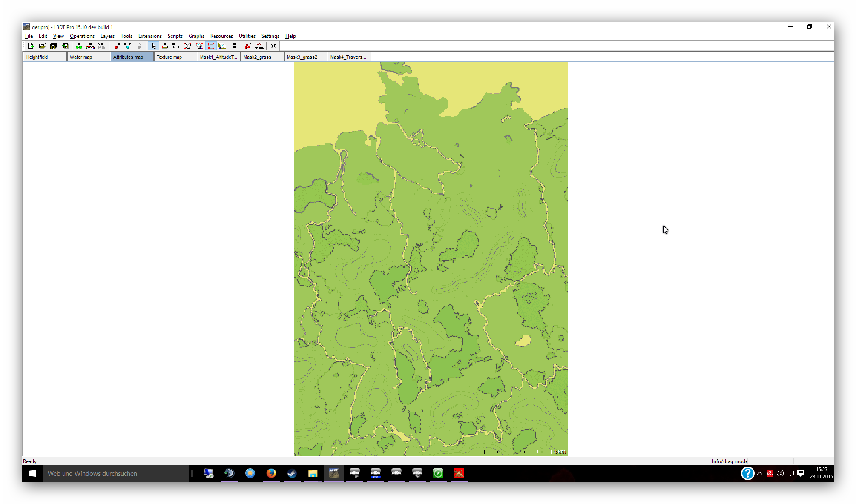Image resolution: width=856 pixels, height=504 pixels.
Task: Click the Open project folder icon
Action: [x=42, y=46]
